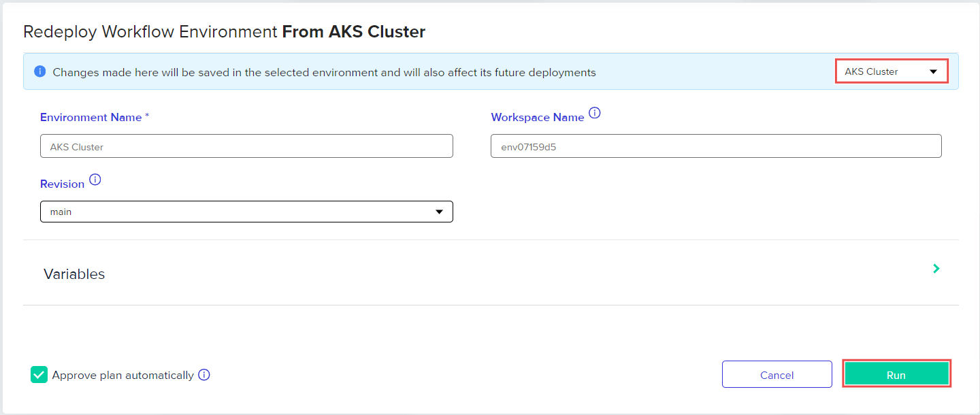This screenshot has height=415, width=980.
Task: Click the Approve plan automatically label
Action: click(123, 375)
